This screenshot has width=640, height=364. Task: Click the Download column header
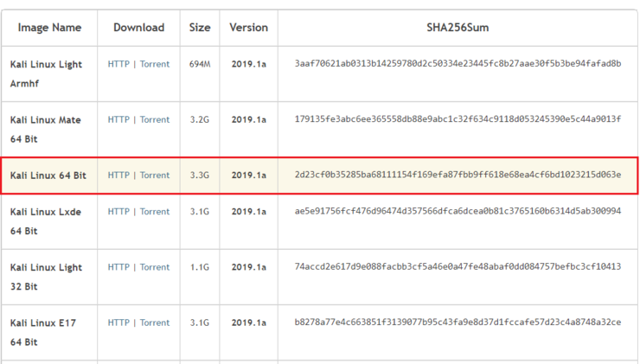pos(138,28)
